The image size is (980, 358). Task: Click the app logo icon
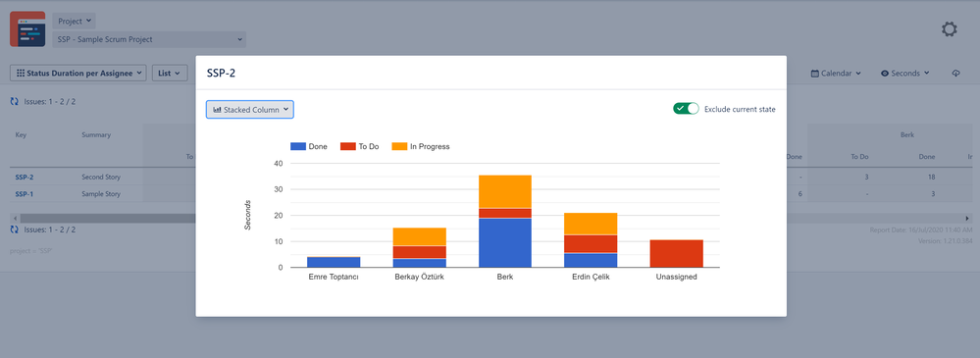(x=27, y=28)
